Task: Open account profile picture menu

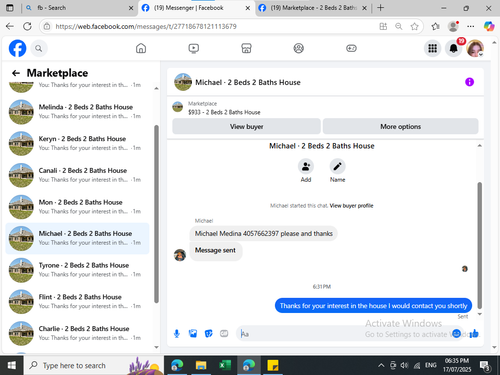Action: 475,49
